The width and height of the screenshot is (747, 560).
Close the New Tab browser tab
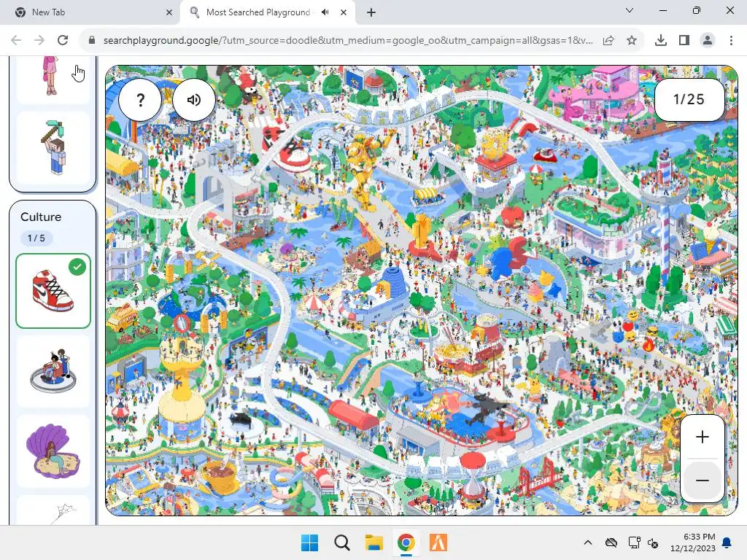pyautogui.click(x=169, y=13)
